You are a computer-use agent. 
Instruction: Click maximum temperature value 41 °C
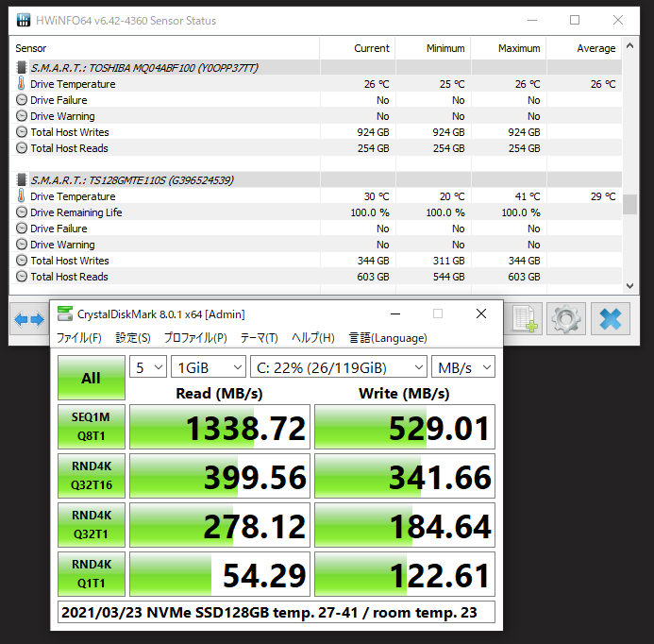528,196
